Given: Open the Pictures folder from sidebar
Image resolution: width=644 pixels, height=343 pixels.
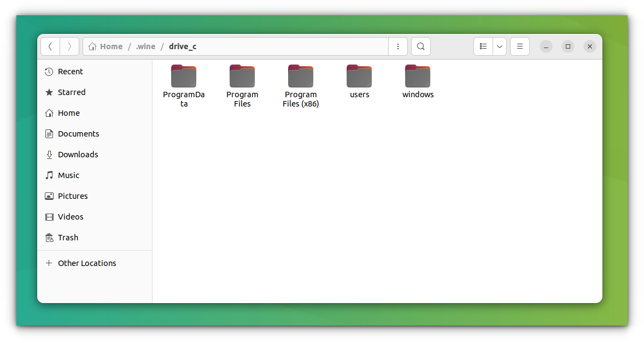Looking at the screenshot, I should 72,196.
